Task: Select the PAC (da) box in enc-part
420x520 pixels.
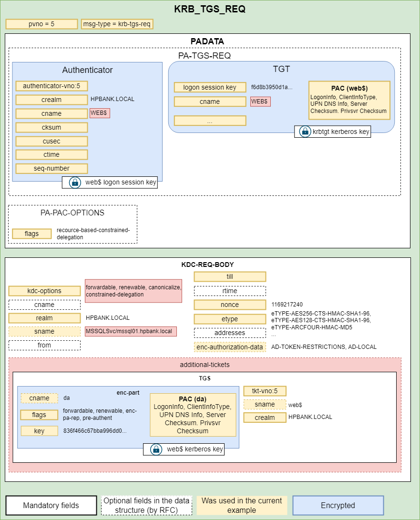Action: (x=193, y=414)
